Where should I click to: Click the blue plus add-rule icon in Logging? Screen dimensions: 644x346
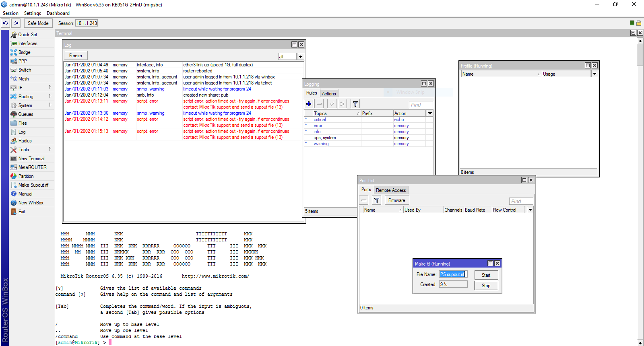click(309, 104)
